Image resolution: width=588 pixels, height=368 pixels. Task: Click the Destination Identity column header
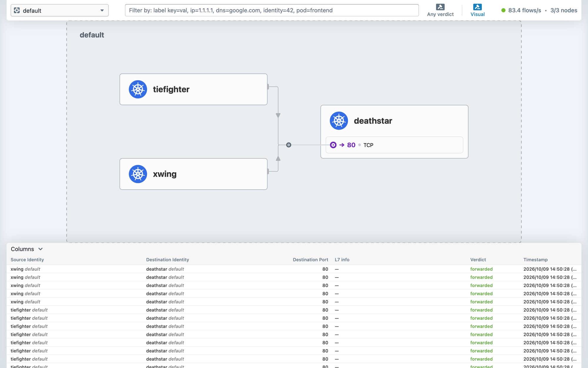click(168, 260)
